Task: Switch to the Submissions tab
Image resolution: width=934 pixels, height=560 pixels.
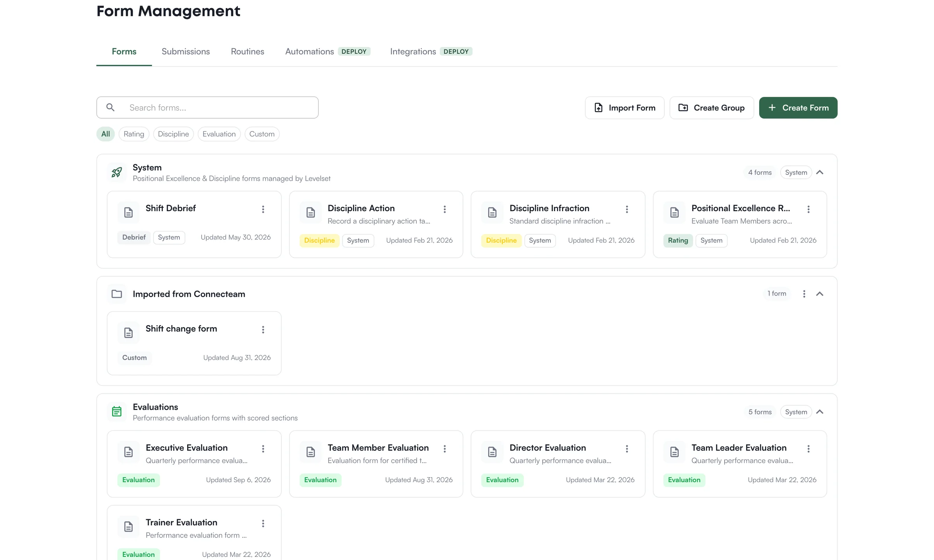Action: click(186, 51)
